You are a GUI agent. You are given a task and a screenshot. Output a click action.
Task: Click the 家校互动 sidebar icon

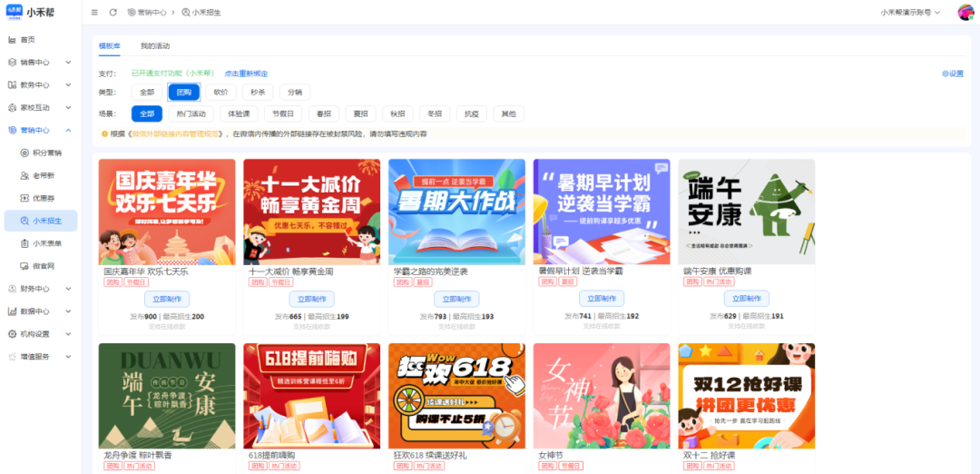coord(12,107)
